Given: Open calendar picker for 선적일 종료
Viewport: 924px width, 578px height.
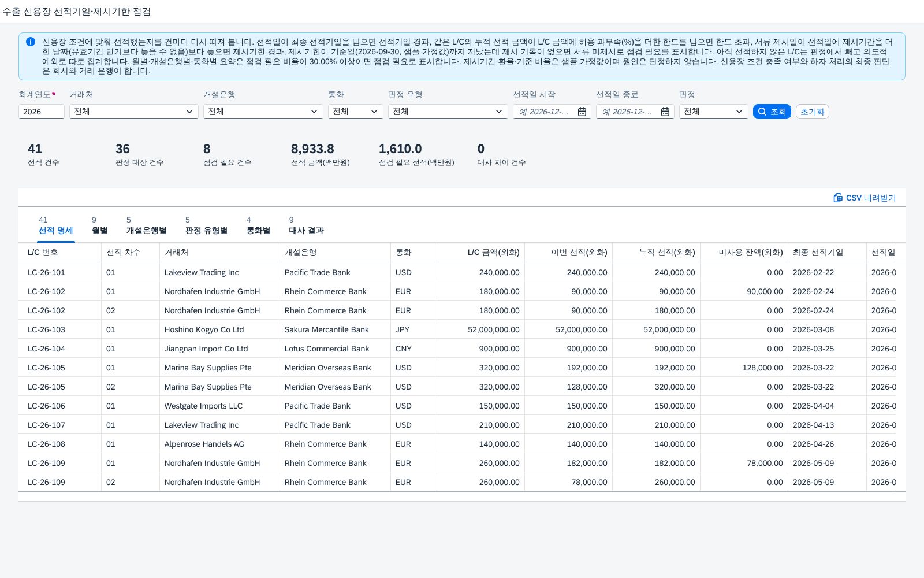Looking at the screenshot, I should pyautogui.click(x=665, y=112).
